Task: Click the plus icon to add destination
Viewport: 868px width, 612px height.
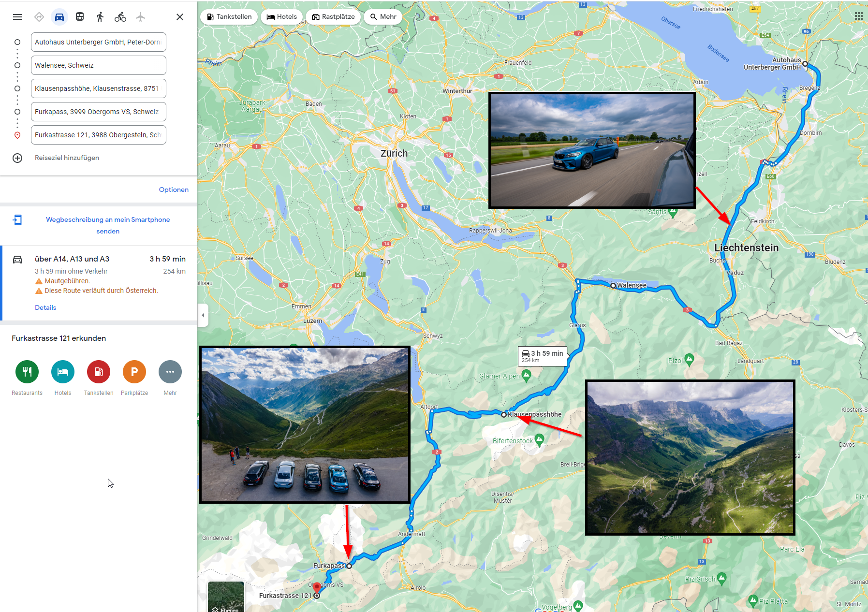Action: point(17,158)
